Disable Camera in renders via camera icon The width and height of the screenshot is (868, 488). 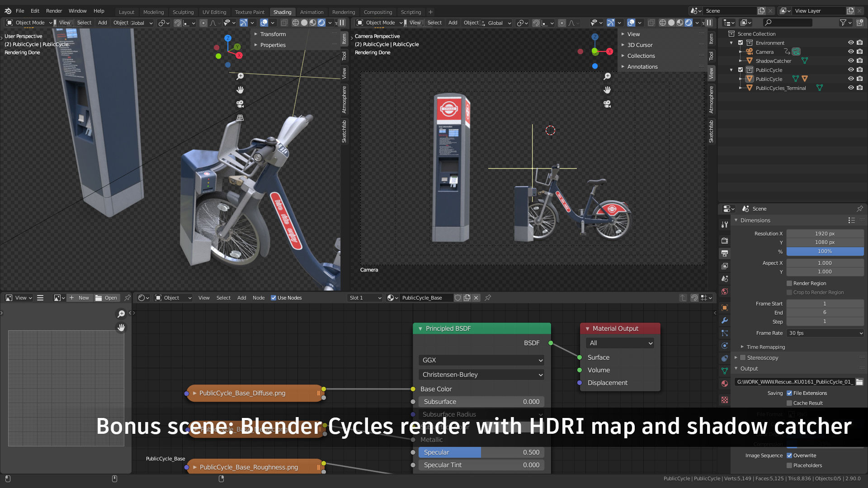pos(859,52)
